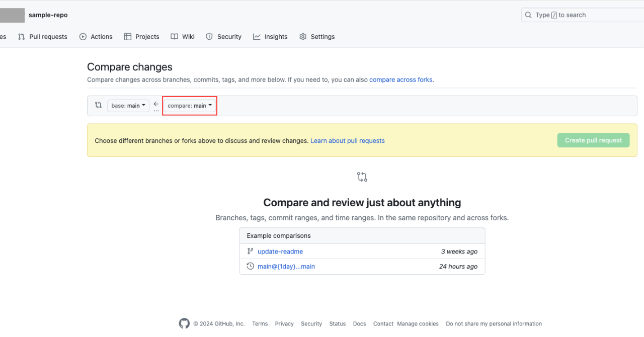The image size is (644, 337).
Task: Open the Privacy footer link
Action: (284, 324)
